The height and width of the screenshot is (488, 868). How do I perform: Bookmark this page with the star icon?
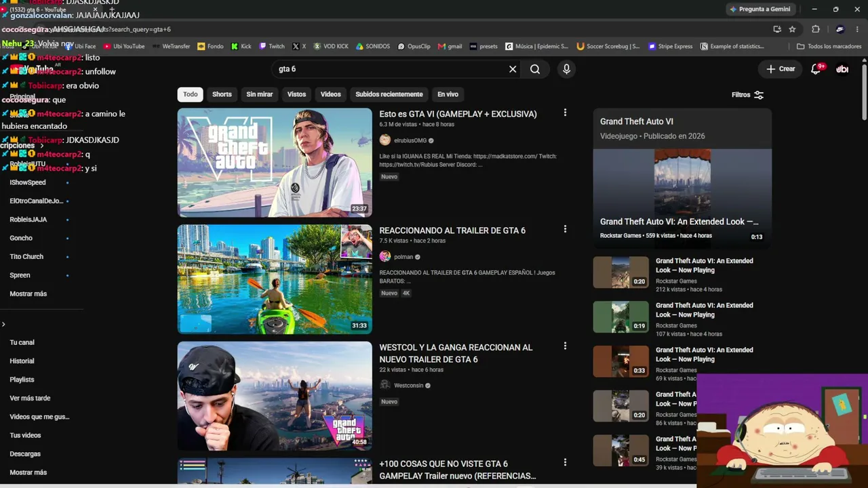click(x=792, y=29)
